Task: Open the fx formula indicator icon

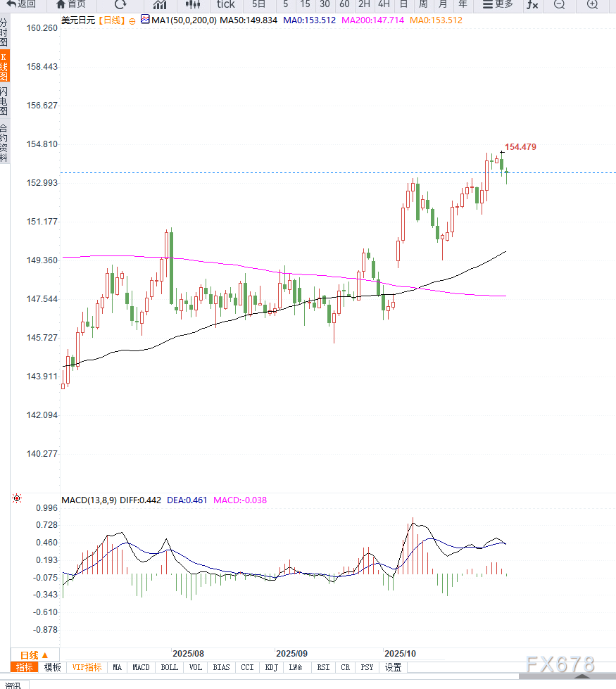Action: [532, 4]
